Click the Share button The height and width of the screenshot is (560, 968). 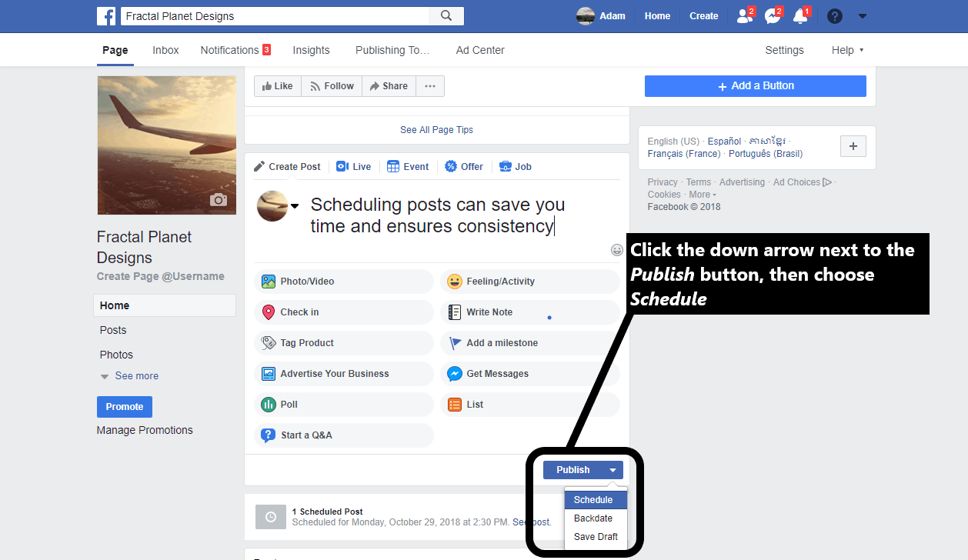[389, 86]
